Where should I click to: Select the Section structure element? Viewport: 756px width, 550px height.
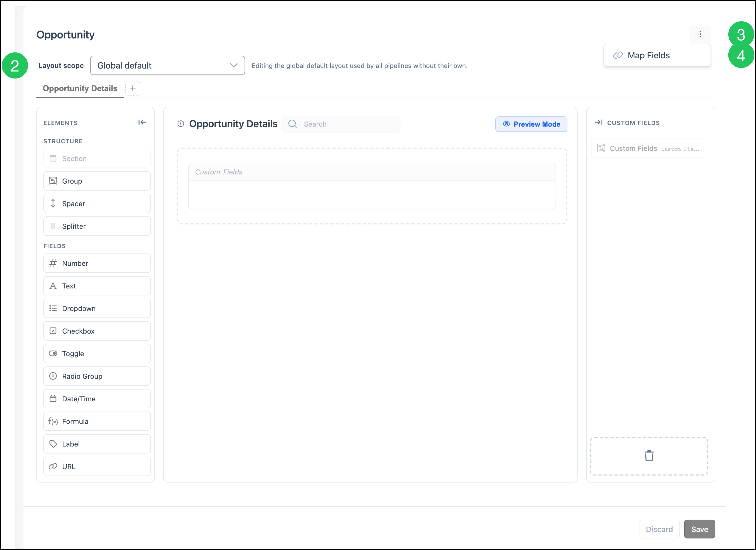click(97, 159)
